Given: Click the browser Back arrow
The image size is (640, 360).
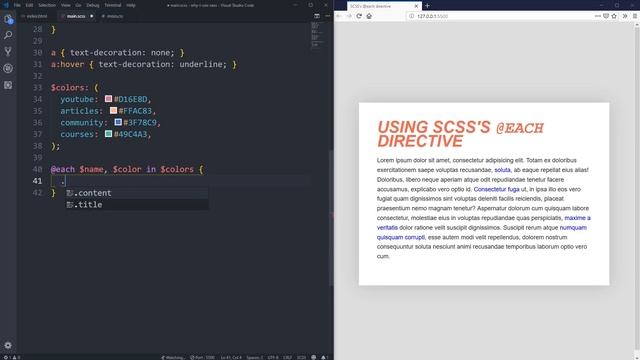Looking at the screenshot, I should pos(339,16).
